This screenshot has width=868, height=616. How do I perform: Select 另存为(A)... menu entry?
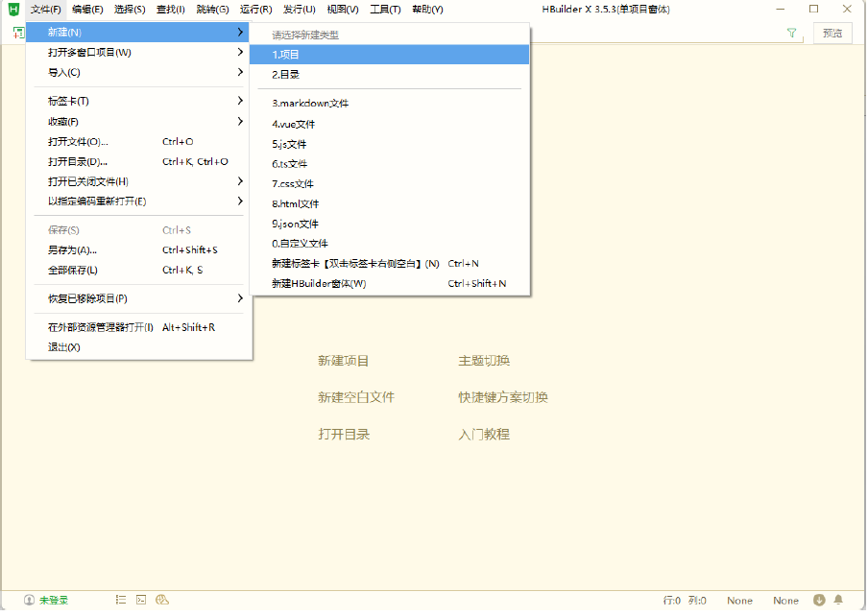[x=139, y=249]
